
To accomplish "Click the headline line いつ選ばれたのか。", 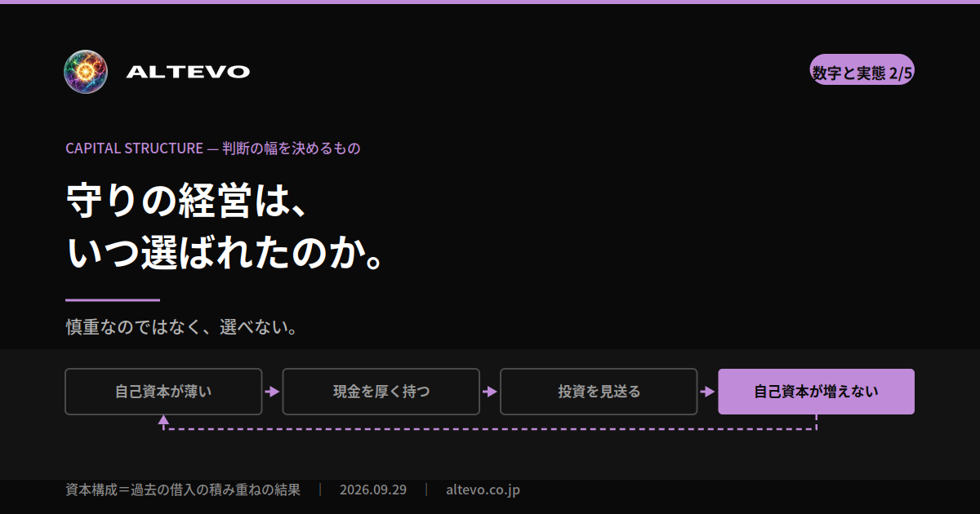I will [x=225, y=254].
